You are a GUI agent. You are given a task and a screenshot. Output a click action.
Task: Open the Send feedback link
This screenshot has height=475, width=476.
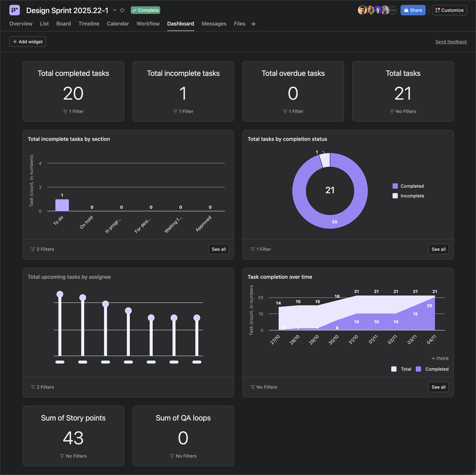[x=451, y=42]
